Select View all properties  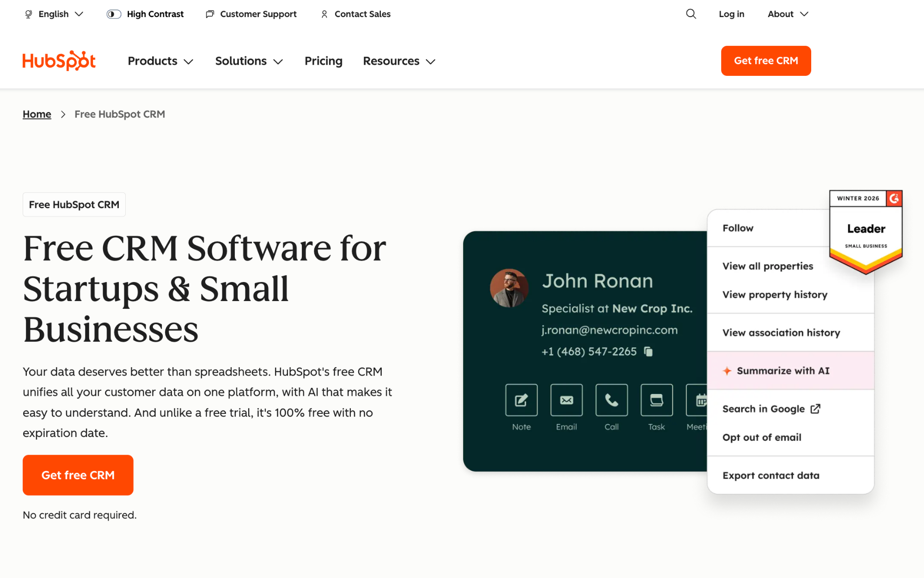(x=768, y=266)
